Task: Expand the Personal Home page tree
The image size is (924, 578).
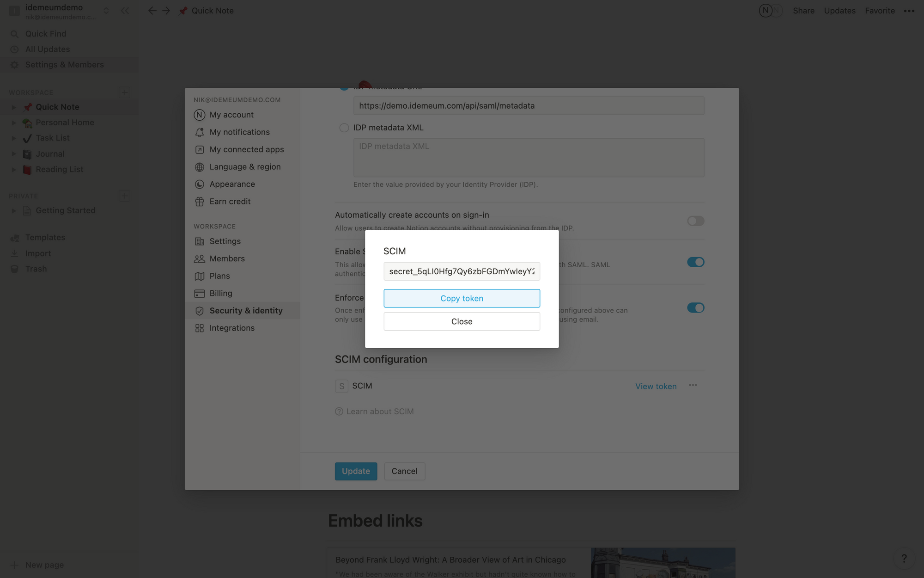Action: (14, 123)
